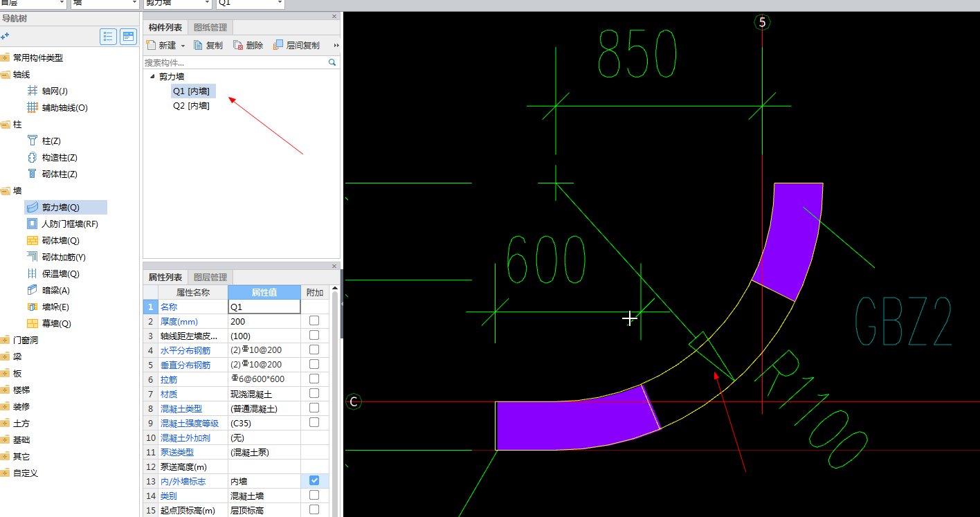Toggle 附加 checkbox for 混凝土强度等级

[314, 422]
